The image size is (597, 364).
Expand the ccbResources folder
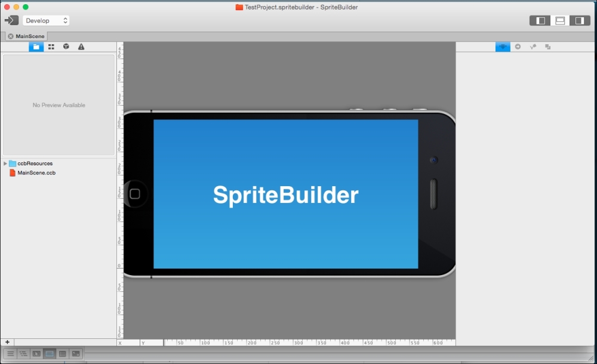pos(5,163)
